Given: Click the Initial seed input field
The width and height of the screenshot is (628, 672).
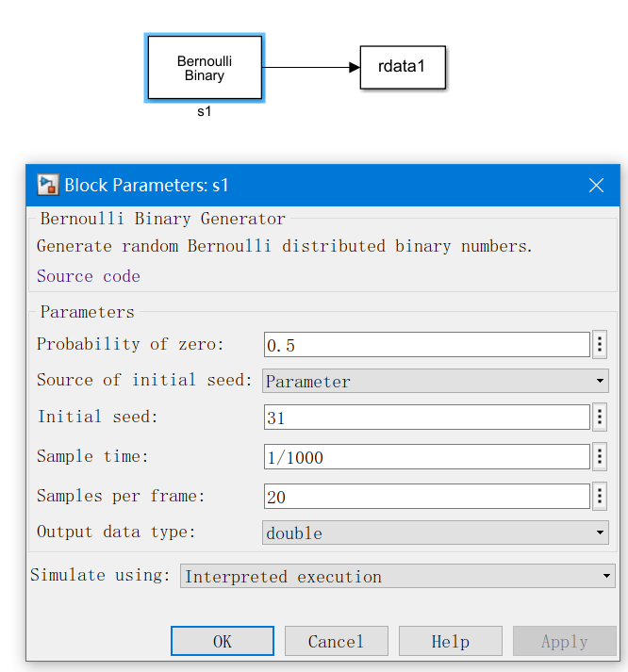Looking at the screenshot, I should pos(427,417).
